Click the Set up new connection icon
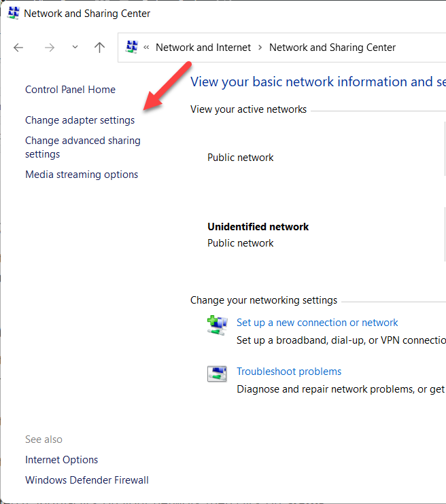 (216, 325)
